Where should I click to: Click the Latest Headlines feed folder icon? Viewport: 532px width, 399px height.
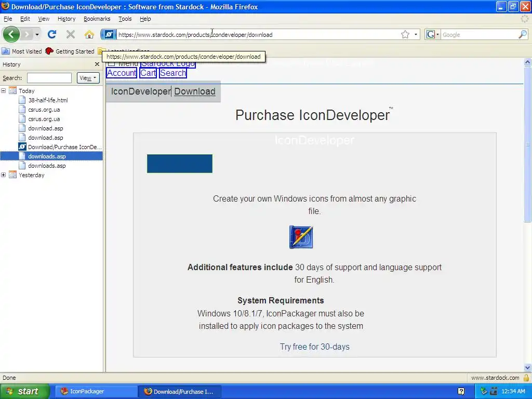pos(100,51)
